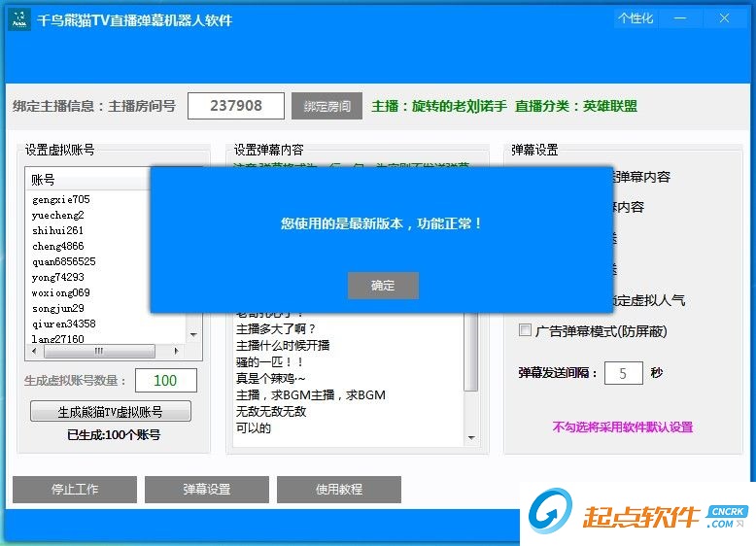Click the 生成熊猫TV虚拟账号 button
This screenshot has height=546, width=756.
tap(111, 412)
